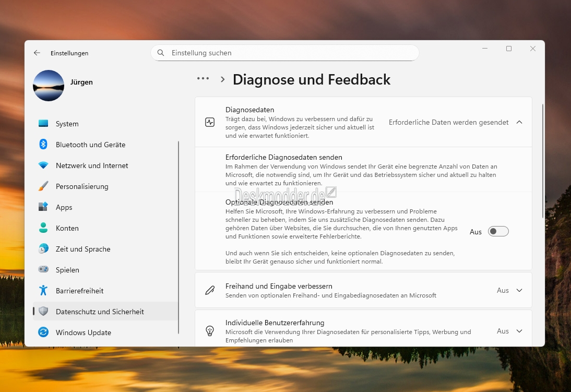The height and width of the screenshot is (392, 571).
Task: Expand Freihand und Eingabe verbessern
Action: (519, 290)
